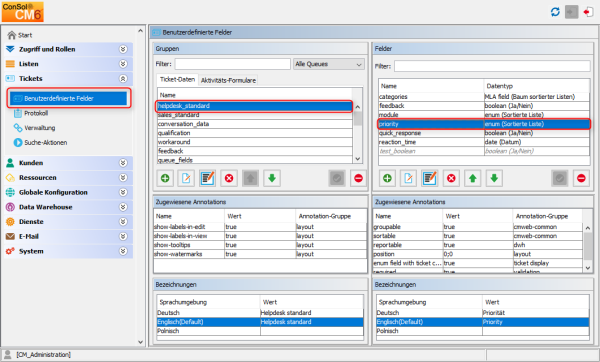This screenshot has height=362, width=600.
Task: Click the grey greyed-out arrow icon beside the refresh icon
Action: (x=571, y=12)
